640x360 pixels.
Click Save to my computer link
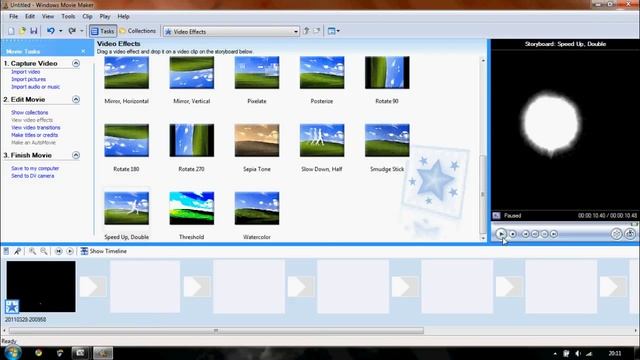point(35,168)
